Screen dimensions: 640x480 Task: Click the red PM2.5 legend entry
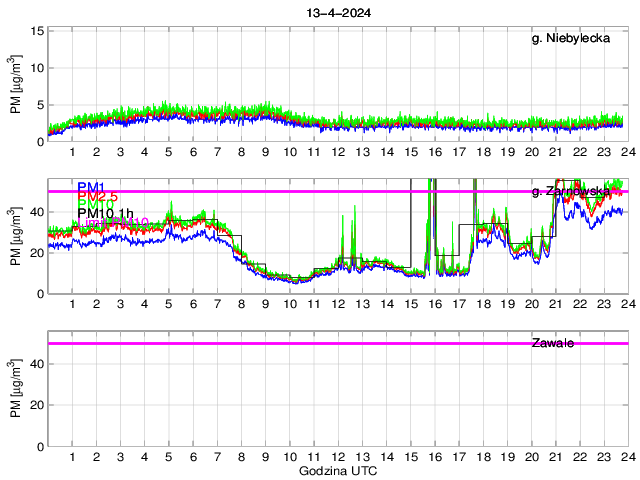click(98, 196)
